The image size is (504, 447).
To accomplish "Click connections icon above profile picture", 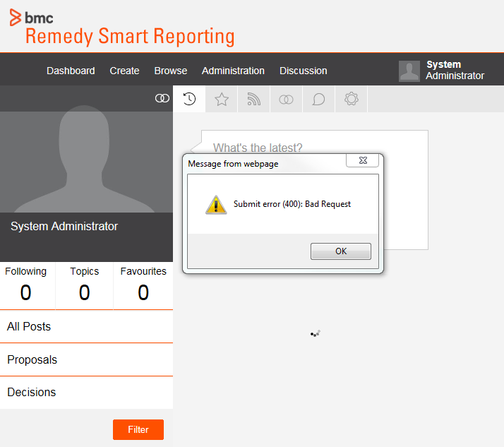I will (162, 98).
